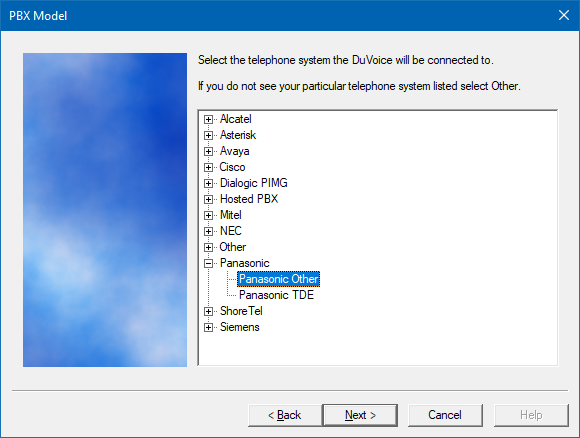This screenshot has width=580, height=438.
Task: Expand the Siemens plus box
Action: (x=208, y=327)
